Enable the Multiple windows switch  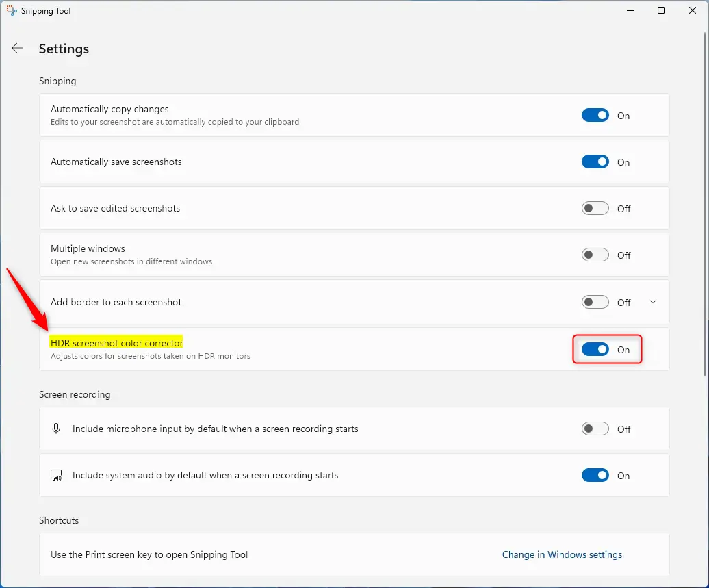pos(595,255)
